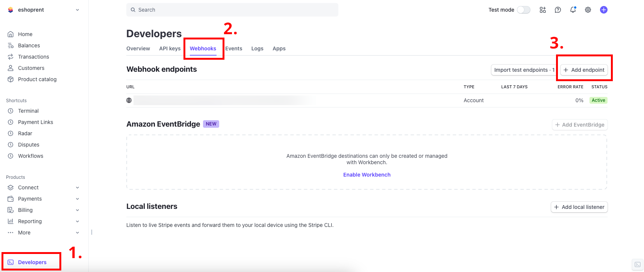Switch to the Logs tab
Screen dimensions: 644x272
coord(257,48)
